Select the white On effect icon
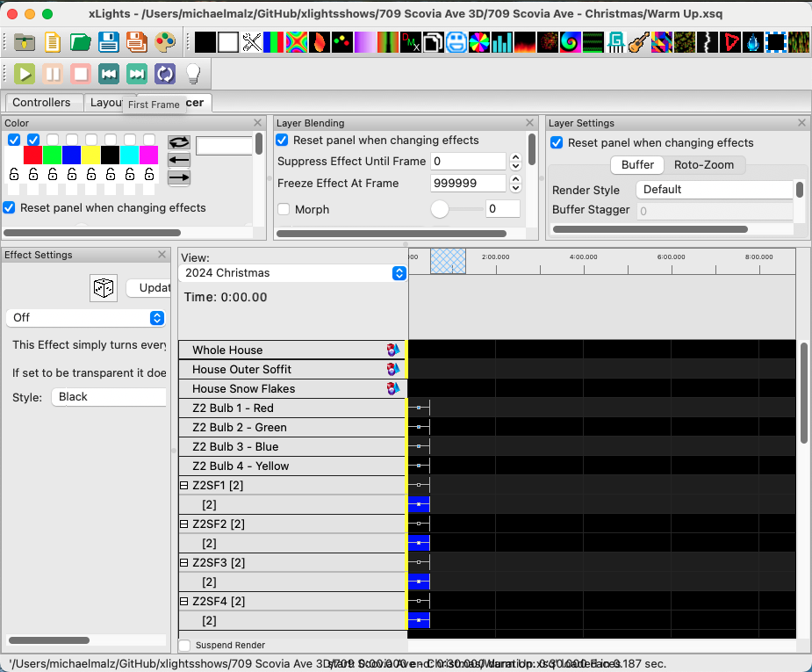Screen dimensions: 812x672 coord(228,42)
